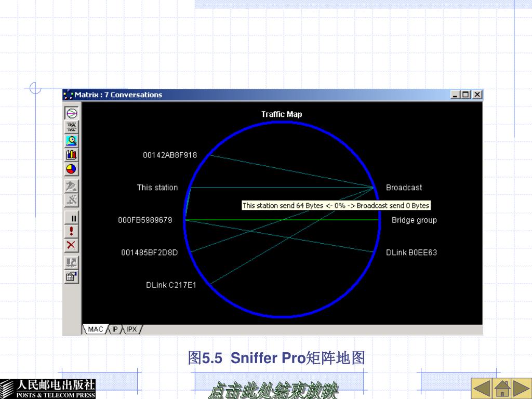Select the 000FB5989679 station label
532x399 pixels.
pyautogui.click(x=145, y=220)
